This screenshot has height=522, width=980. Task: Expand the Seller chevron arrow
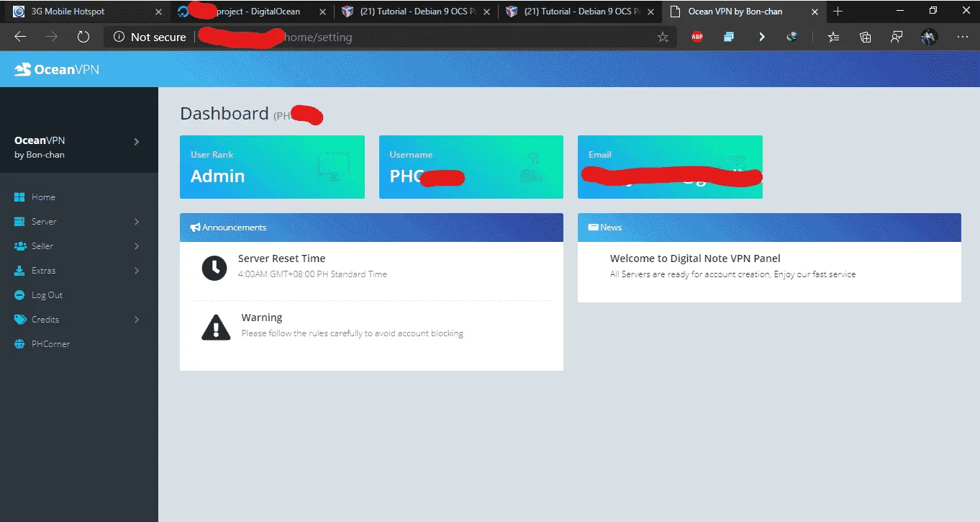click(137, 246)
